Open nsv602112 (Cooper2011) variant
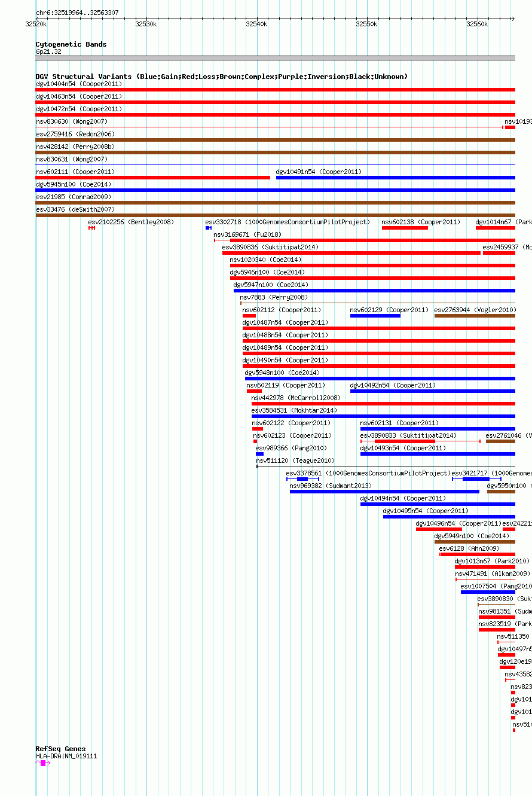The image size is (532, 796). point(249,316)
